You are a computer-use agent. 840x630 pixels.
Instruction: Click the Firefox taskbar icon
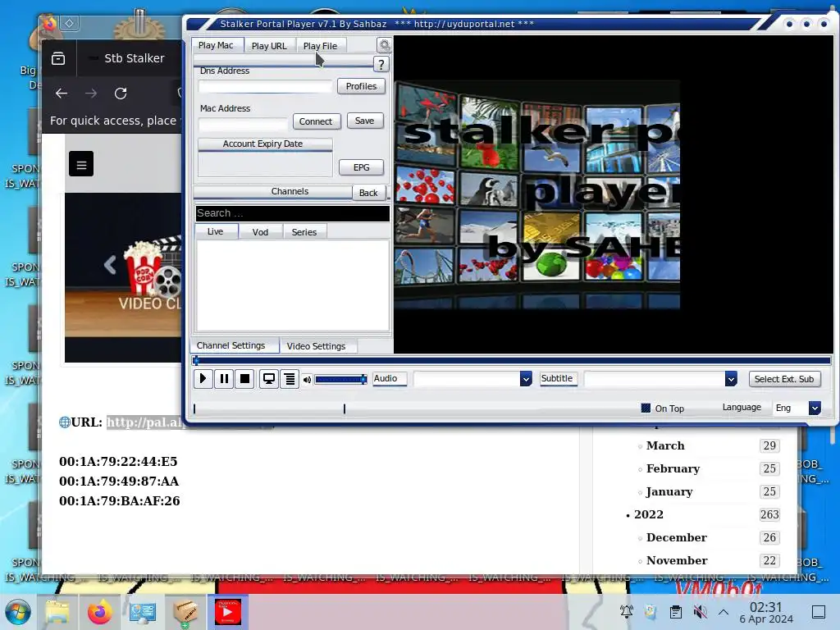pyautogui.click(x=100, y=612)
